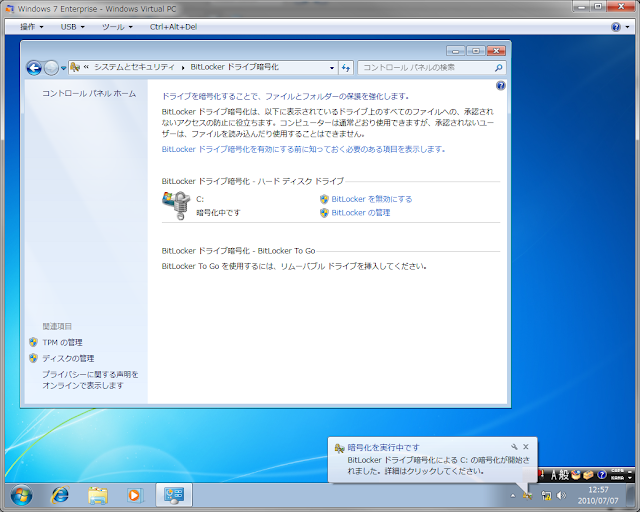Expand the dropdown arrow beside Virtual PC help
The width and height of the screenshot is (640, 512).
[627, 27]
